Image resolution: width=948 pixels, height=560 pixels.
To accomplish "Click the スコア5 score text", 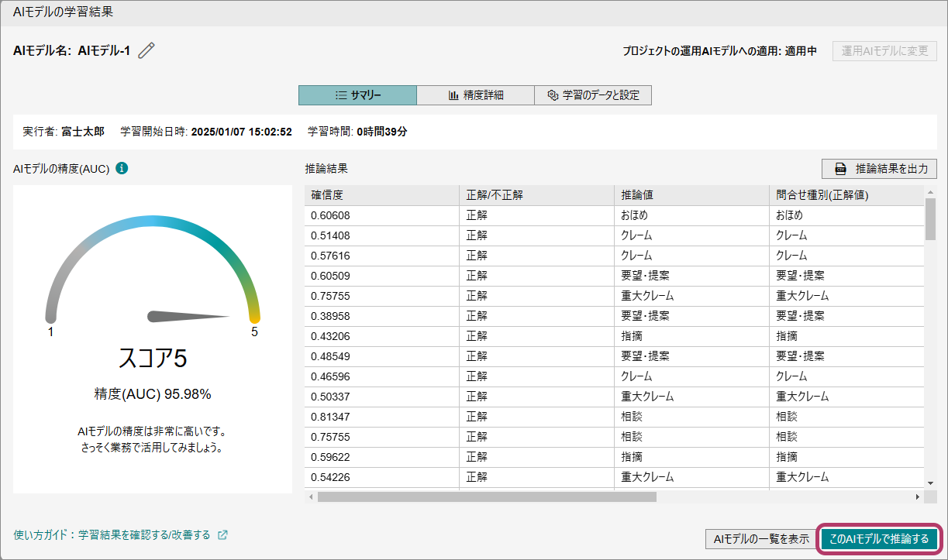I will click(153, 358).
